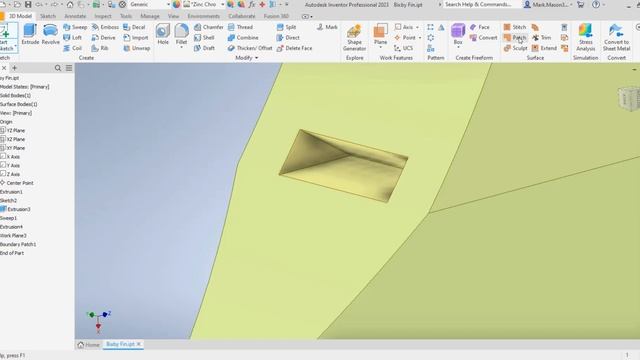Screen dimensions: 640x360
Task: Choose the Sweep command
Action: pyautogui.click(x=75, y=27)
